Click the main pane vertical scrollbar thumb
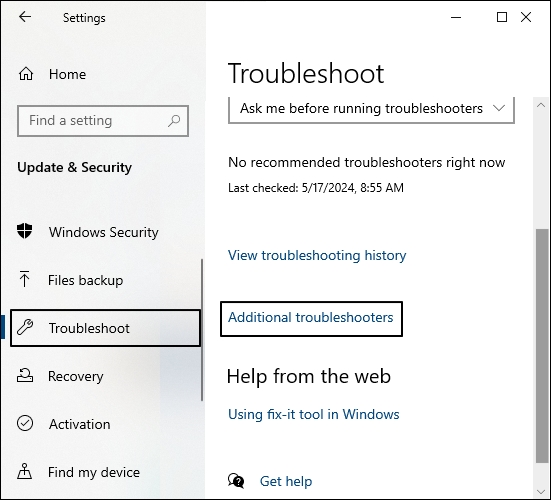The width and height of the screenshot is (551, 500). [x=542, y=346]
